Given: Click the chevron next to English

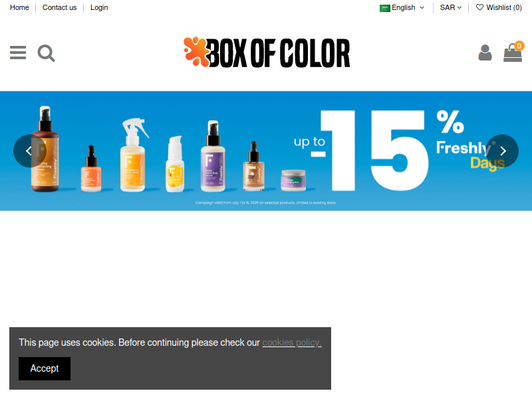Looking at the screenshot, I should (422, 8).
